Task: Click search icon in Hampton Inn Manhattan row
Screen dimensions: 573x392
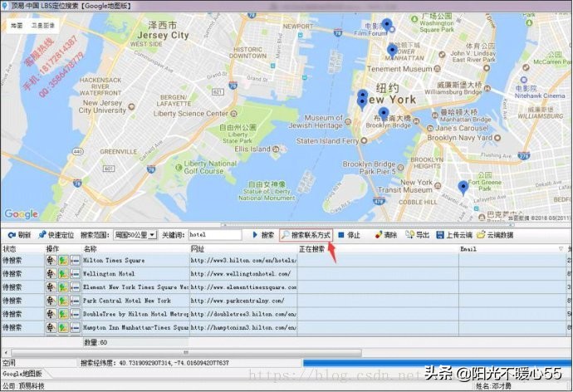Action: click(x=51, y=328)
